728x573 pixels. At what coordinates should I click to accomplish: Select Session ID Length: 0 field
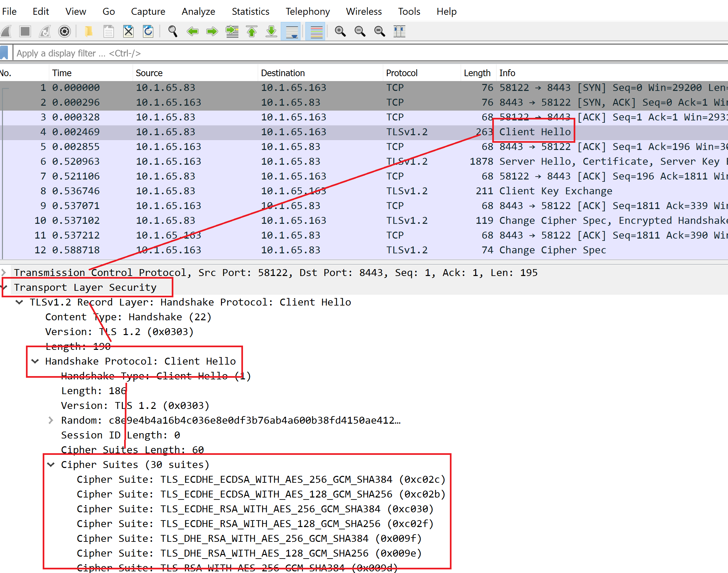point(121,435)
